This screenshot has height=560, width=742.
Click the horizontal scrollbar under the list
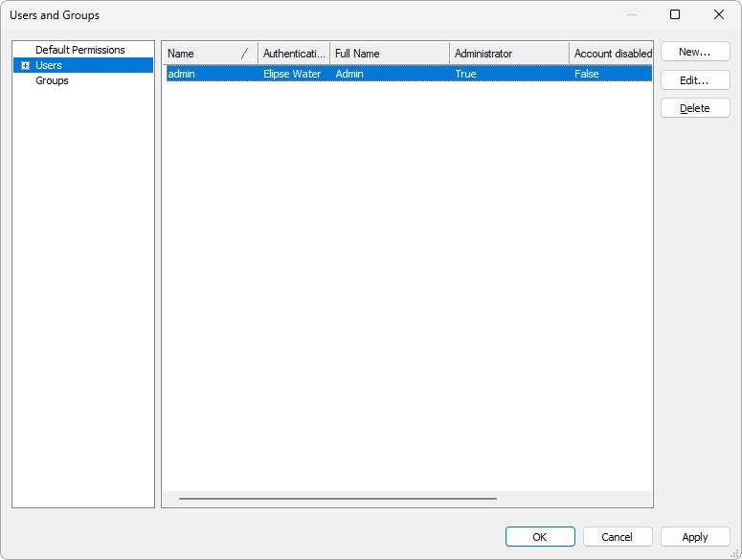click(337, 499)
